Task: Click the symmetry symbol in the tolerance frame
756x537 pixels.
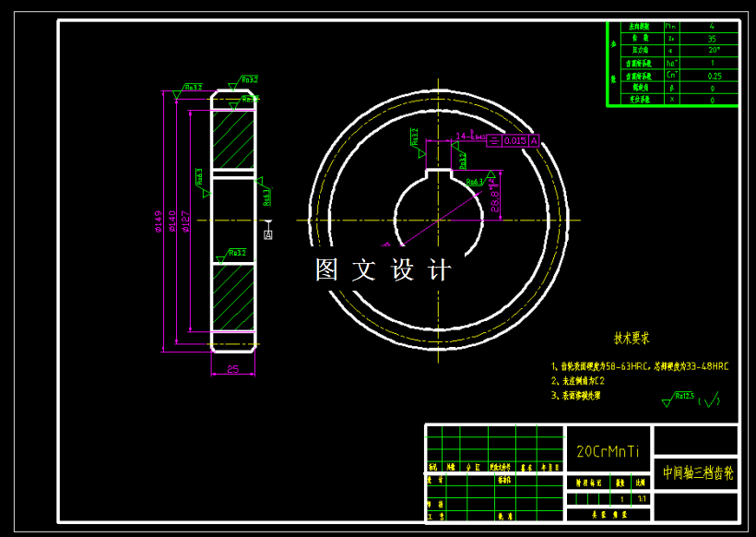Action: pos(494,141)
